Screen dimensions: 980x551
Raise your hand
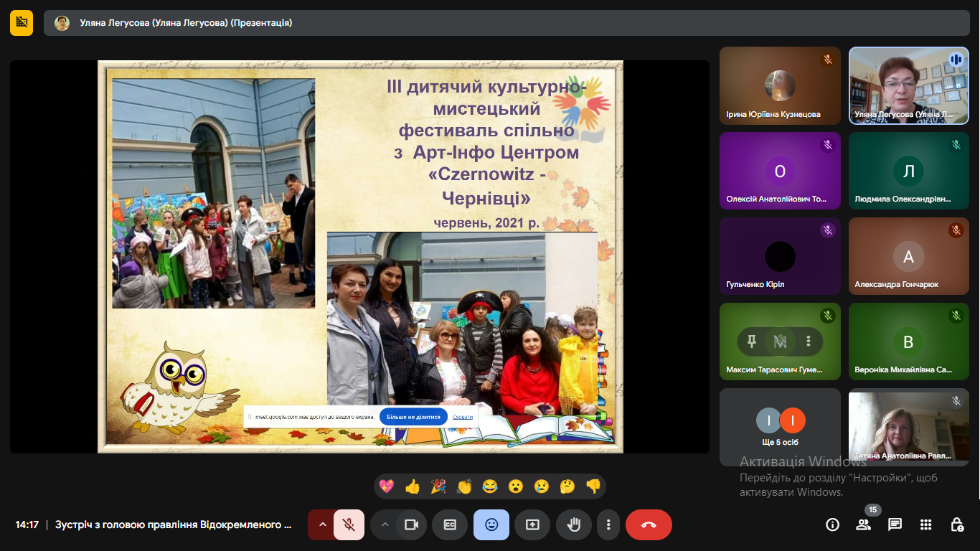[x=573, y=524]
